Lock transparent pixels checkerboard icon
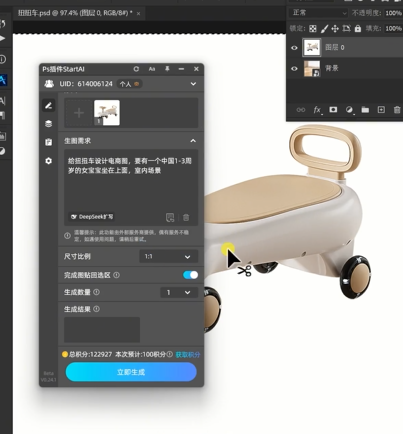Viewport: 403px width, 434px height. tap(313, 29)
